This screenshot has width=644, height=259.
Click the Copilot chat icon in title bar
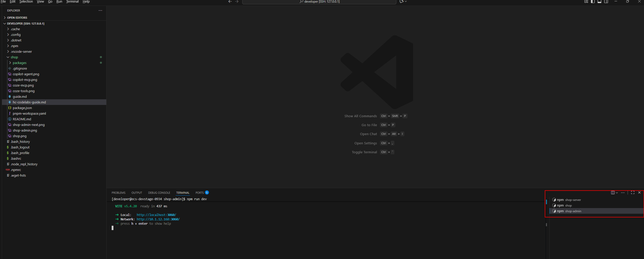click(x=402, y=2)
